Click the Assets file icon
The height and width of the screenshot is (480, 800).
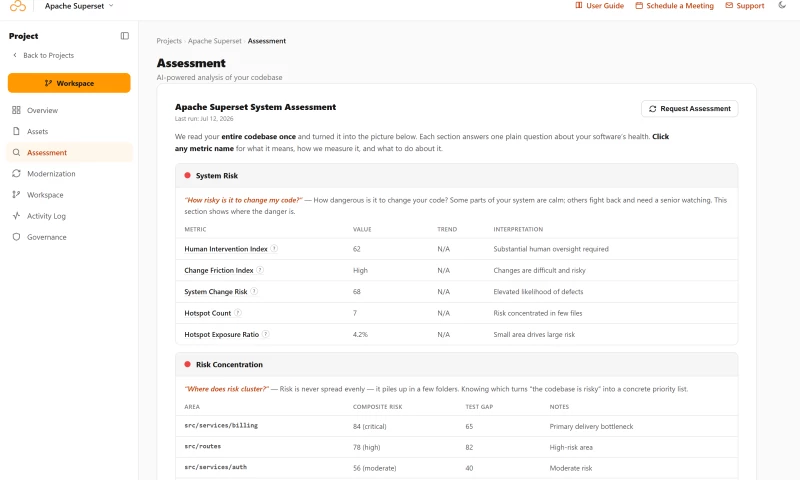[16, 132]
